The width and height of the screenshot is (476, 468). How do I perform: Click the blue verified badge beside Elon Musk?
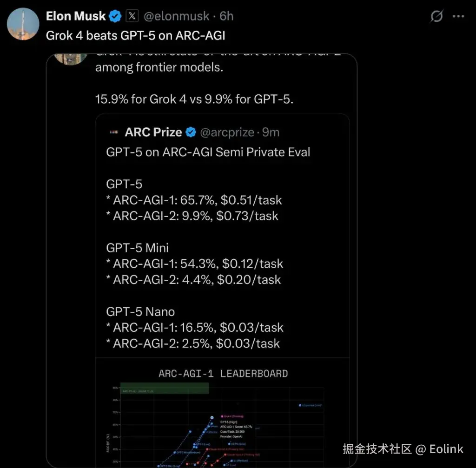tap(115, 17)
